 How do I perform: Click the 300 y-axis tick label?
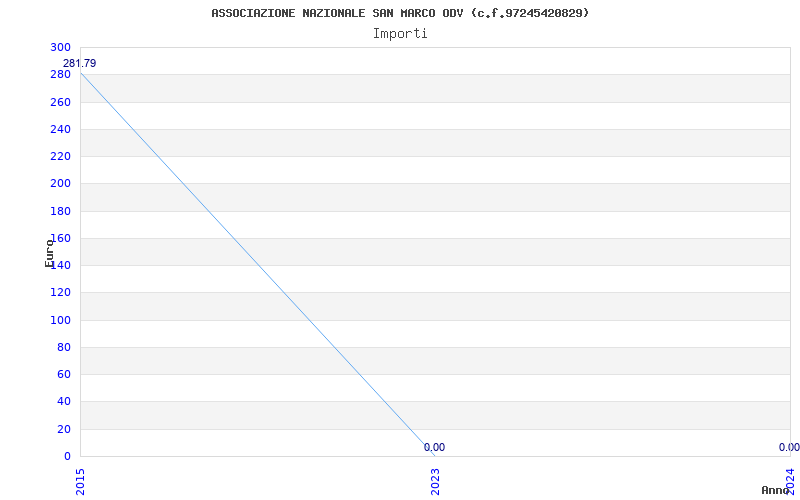pyautogui.click(x=60, y=47)
